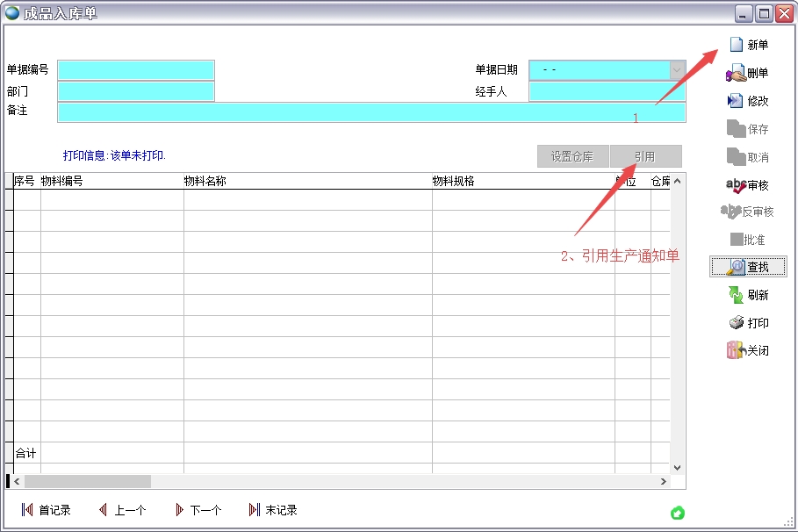Open search with the 查找 (Find) icon
The height and width of the screenshot is (532, 798).
751,266
